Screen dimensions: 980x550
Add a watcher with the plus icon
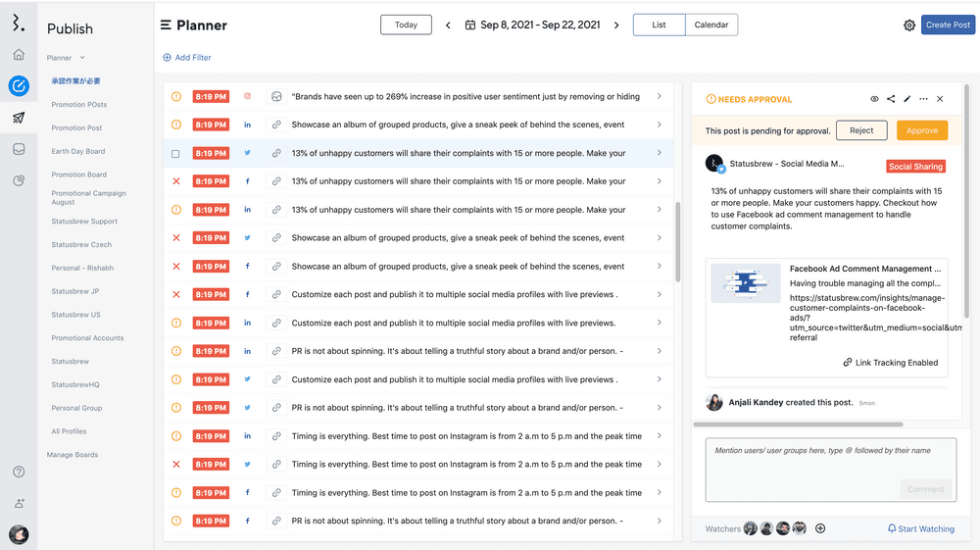click(x=820, y=528)
